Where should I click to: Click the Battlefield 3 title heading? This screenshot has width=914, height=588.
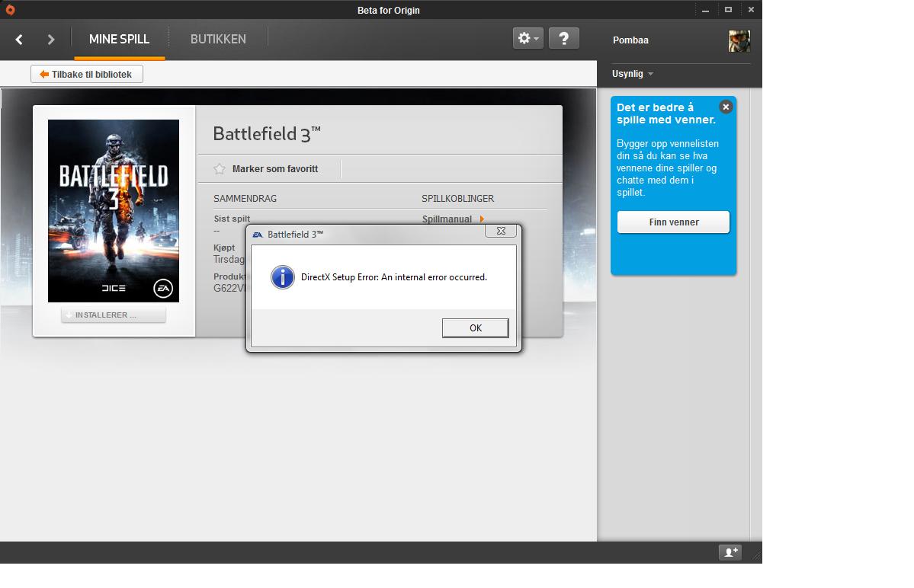[x=267, y=134]
